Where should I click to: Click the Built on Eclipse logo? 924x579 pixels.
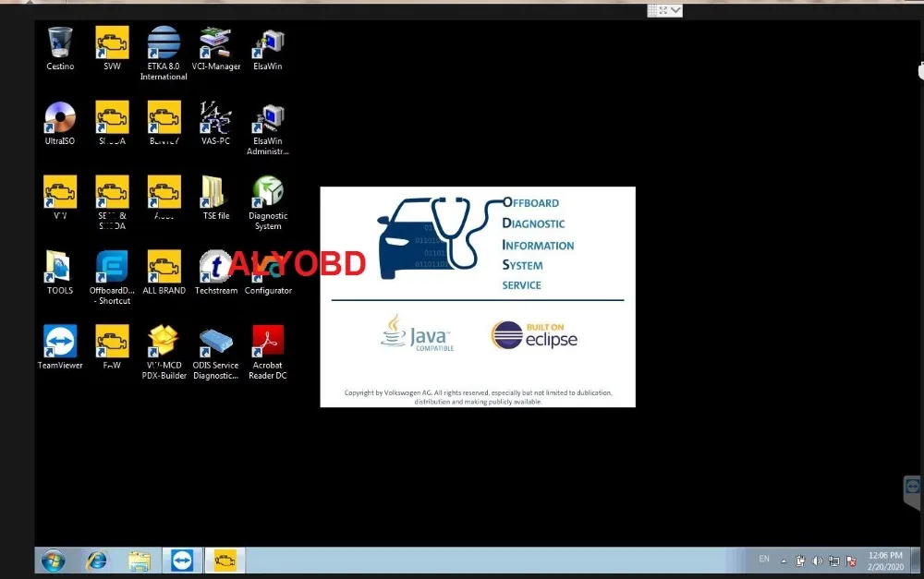pos(534,335)
